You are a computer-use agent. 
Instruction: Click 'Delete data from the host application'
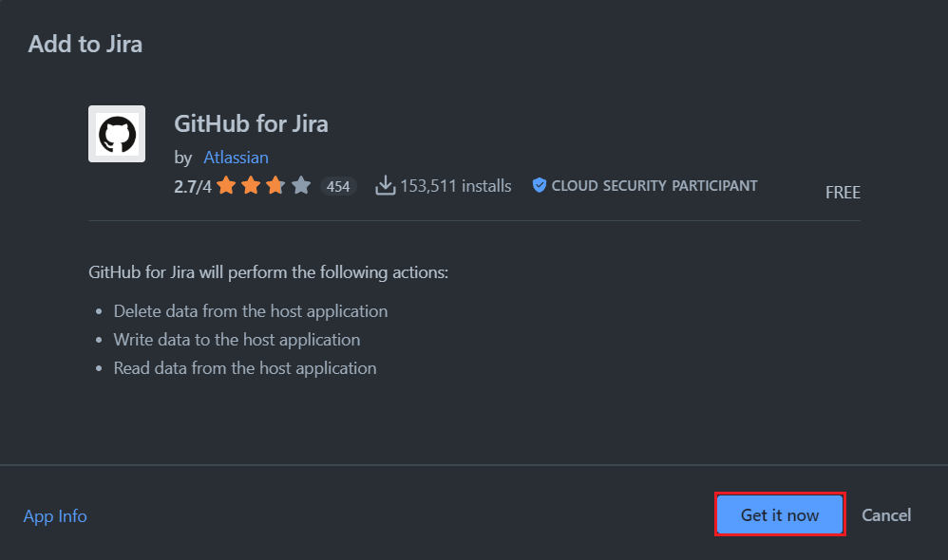251,311
